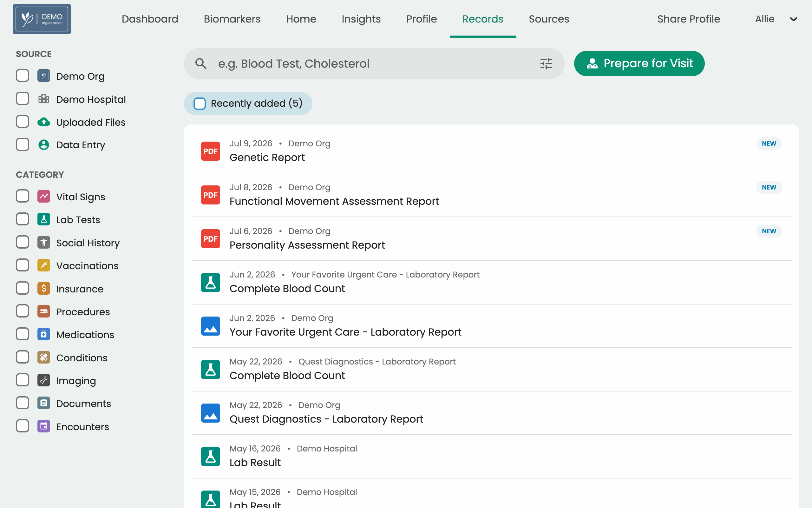The image size is (812, 508).
Task: Click the Encounters calendar icon
Action: point(44,426)
